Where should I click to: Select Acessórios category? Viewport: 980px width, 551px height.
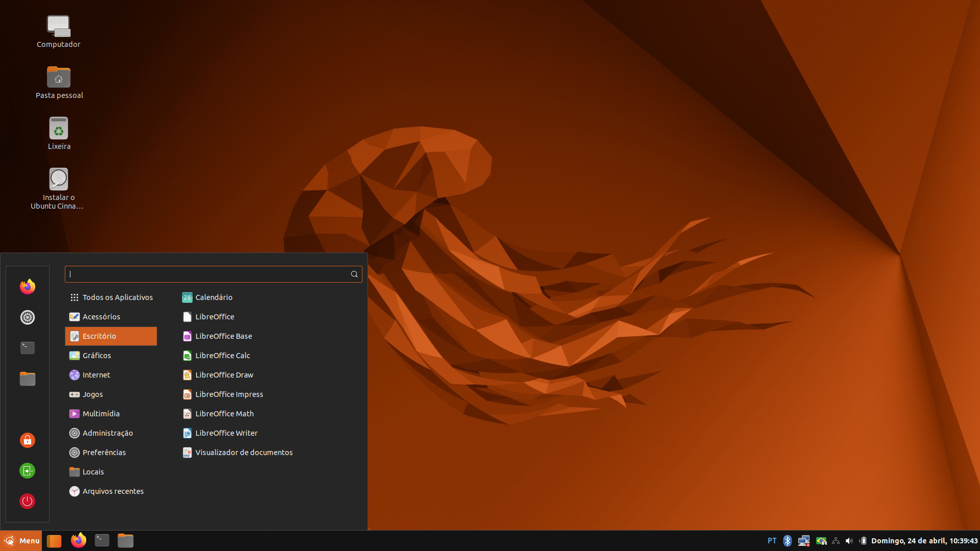[x=111, y=317]
